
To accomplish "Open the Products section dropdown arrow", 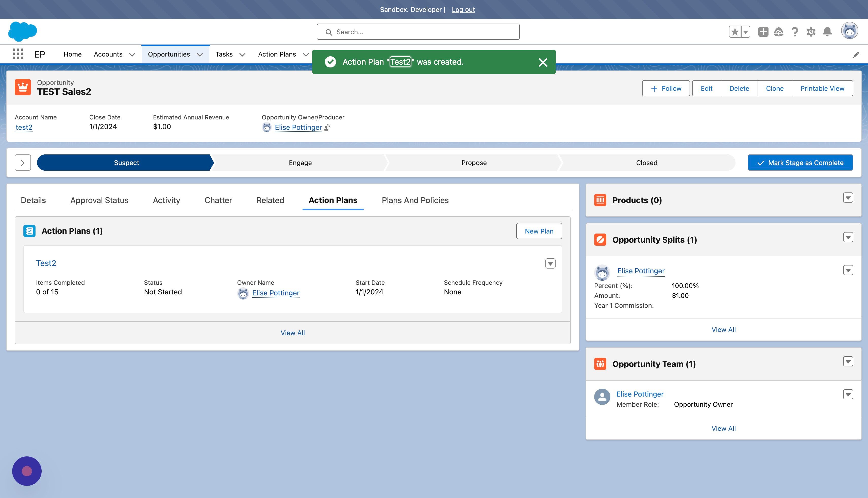I will pos(848,198).
